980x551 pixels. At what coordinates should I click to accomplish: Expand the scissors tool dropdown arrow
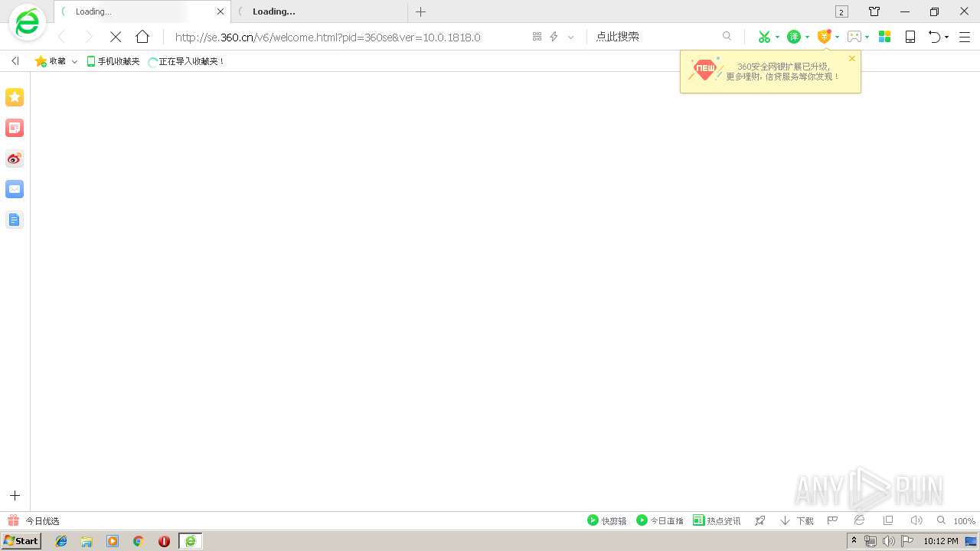point(777,37)
